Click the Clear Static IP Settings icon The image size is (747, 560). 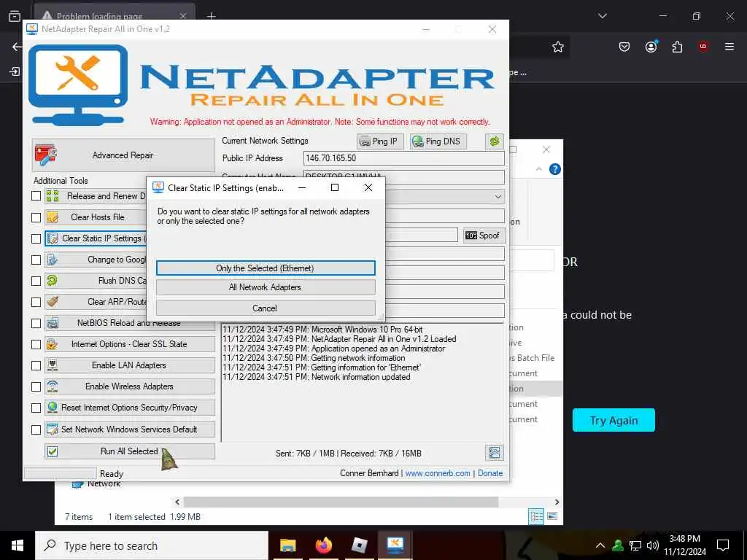click(x=53, y=238)
